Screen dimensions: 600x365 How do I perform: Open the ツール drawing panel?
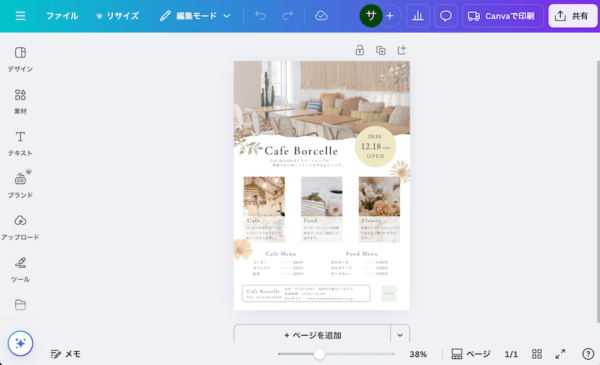(x=20, y=269)
